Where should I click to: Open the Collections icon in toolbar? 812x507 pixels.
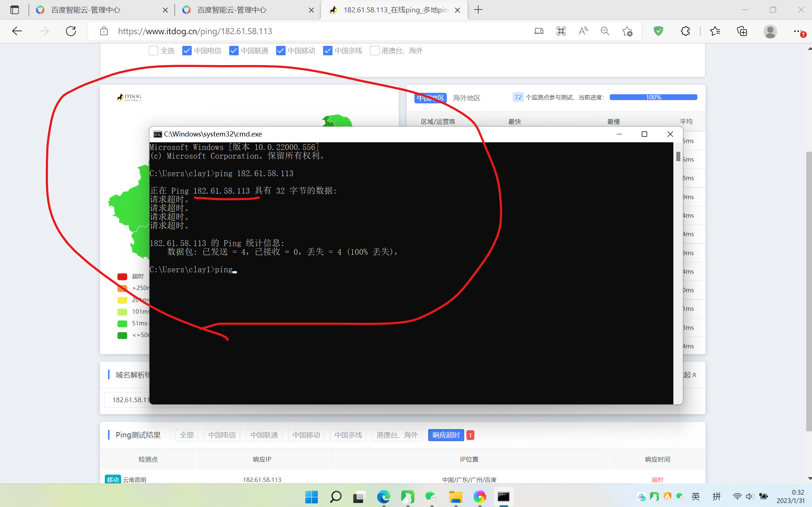tap(742, 31)
